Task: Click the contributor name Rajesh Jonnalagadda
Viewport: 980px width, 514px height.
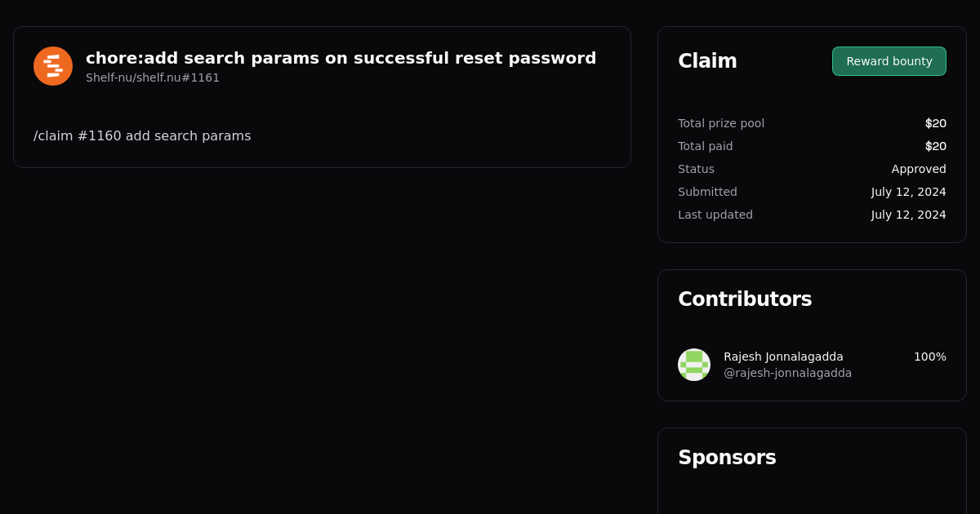Action: point(783,357)
